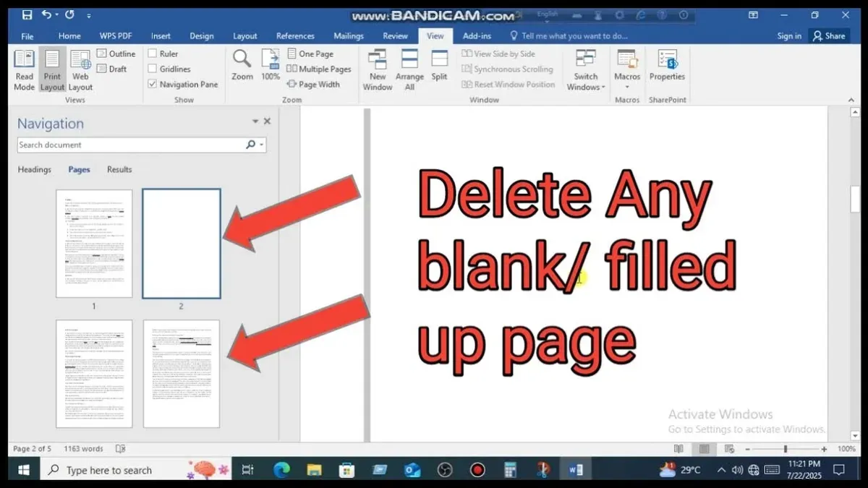868x488 pixels.
Task: Switch to the Home tab
Action: tap(69, 36)
